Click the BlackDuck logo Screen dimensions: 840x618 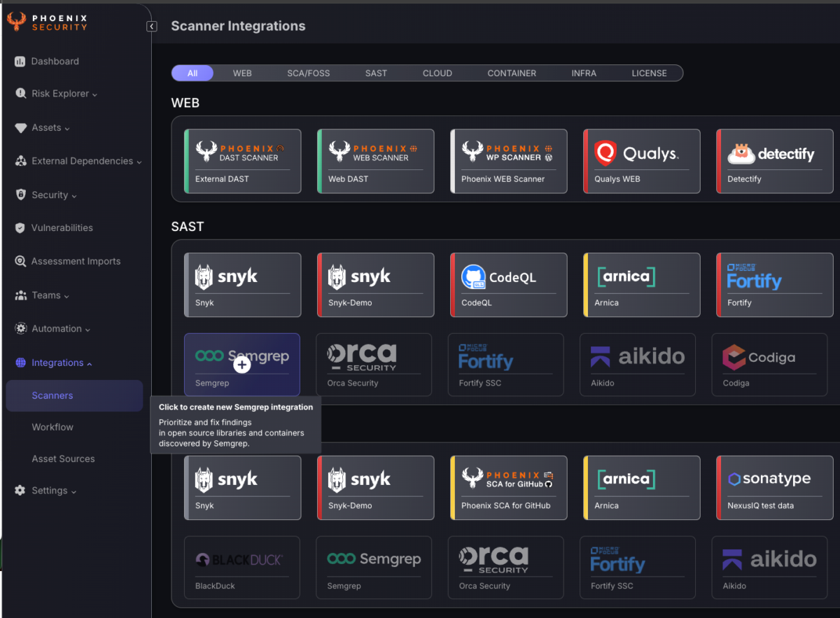pyautogui.click(x=239, y=560)
